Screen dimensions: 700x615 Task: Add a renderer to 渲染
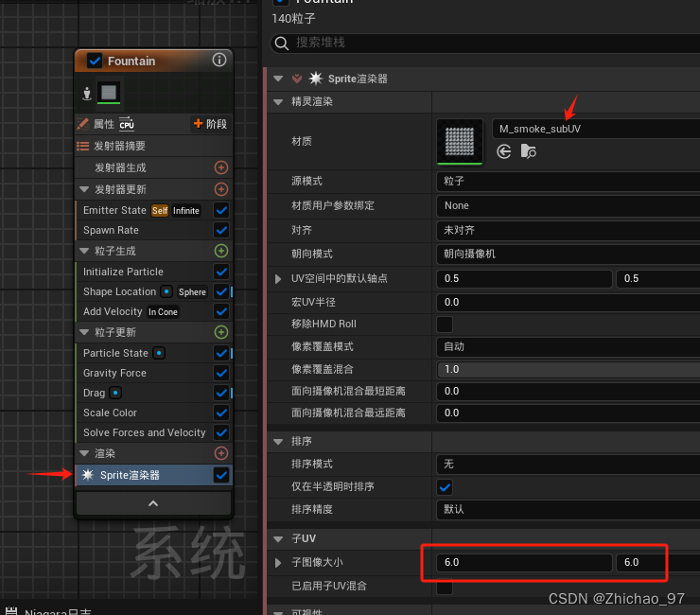click(221, 453)
